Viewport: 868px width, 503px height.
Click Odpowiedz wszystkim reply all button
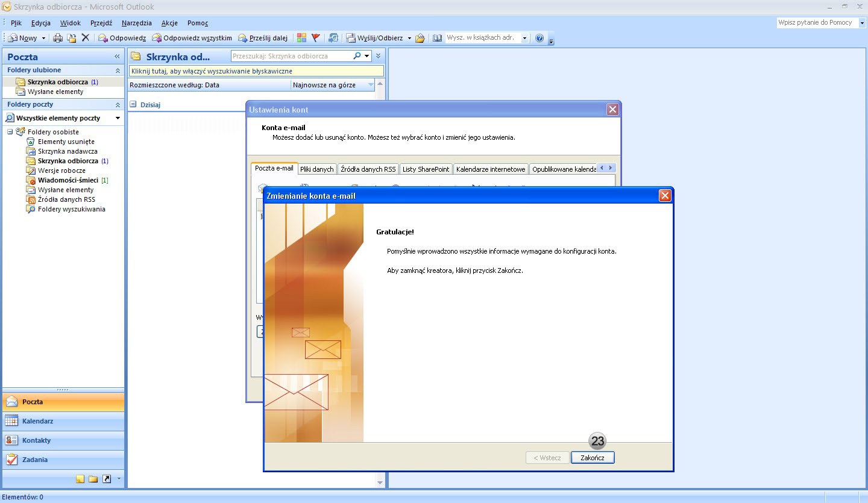(192, 38)
